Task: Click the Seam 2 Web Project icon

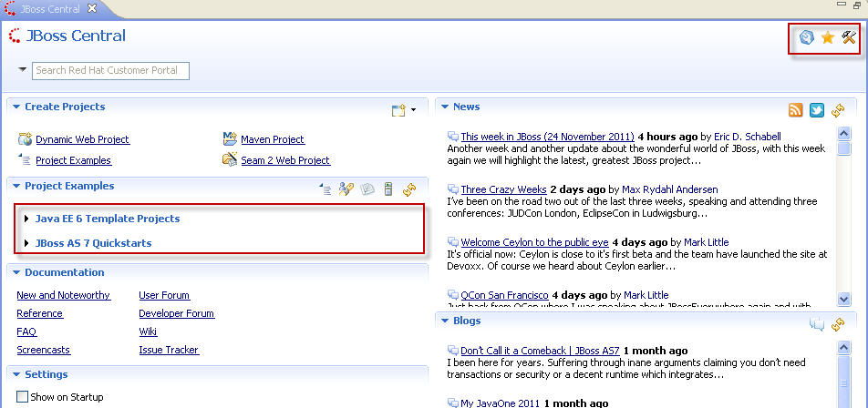Action: (x=230, y=159)
